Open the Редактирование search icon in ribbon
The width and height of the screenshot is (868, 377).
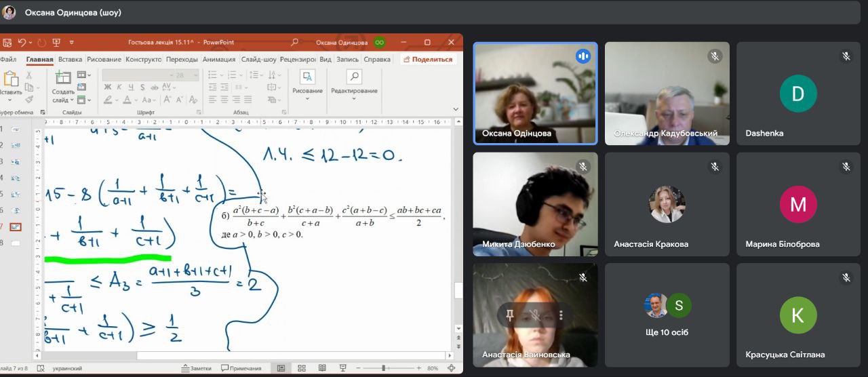point(353,77)
